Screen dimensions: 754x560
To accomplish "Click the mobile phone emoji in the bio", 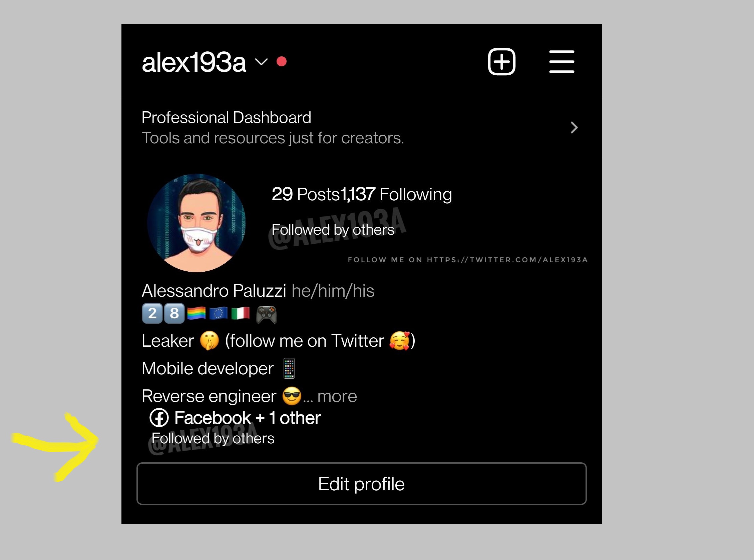I will tap(289, 368).
